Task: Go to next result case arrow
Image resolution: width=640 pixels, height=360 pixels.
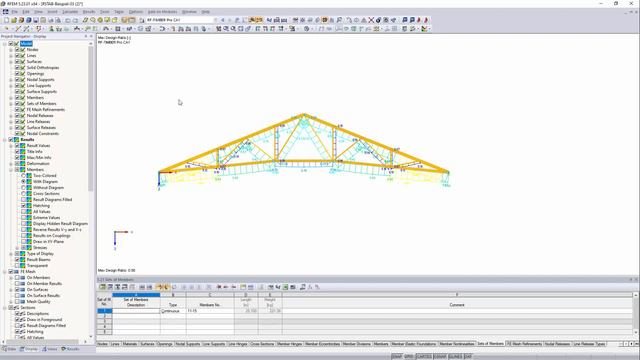Action: point(230,20)
